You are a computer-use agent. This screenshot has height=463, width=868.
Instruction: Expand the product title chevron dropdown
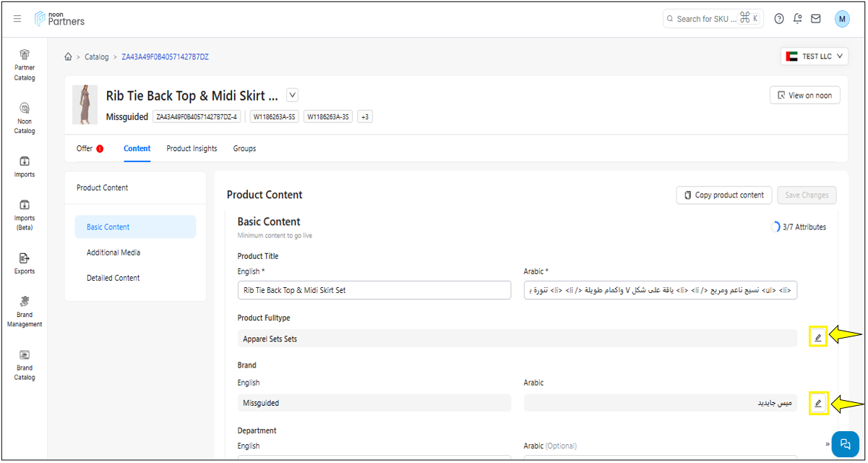pos(292,95)
